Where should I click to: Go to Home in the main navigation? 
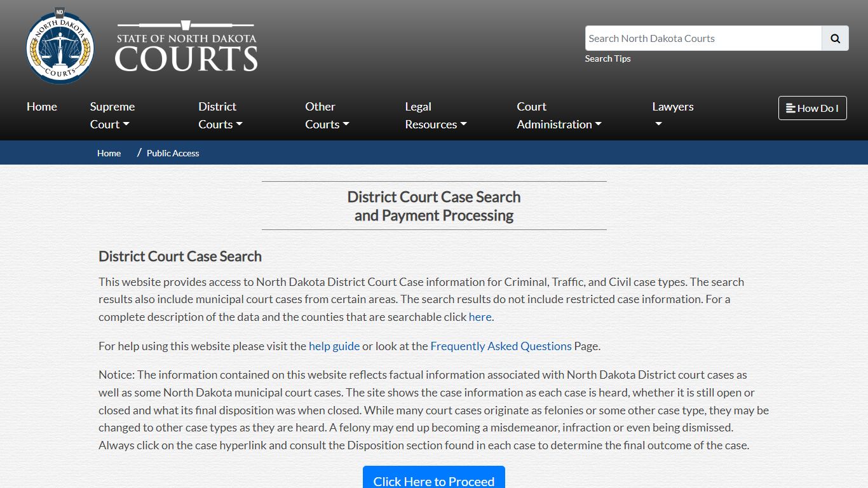pyautogui.click(x=42, y=107)
